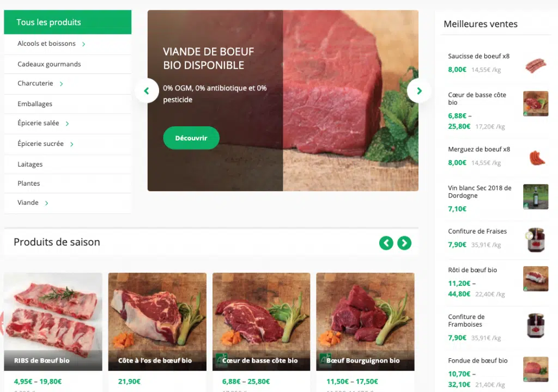
Task: Expand Épicerie sucrée category arrow
Action: click(x=72, y=144)
